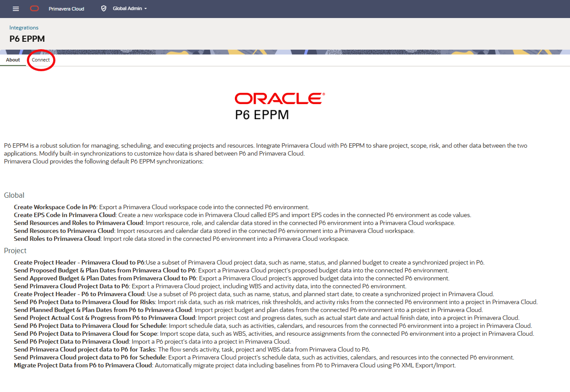Click 'Create Workspace Code in P6' entry
Image resolution: width=570 pixels, height=392 pixels.
coord(55,207)
